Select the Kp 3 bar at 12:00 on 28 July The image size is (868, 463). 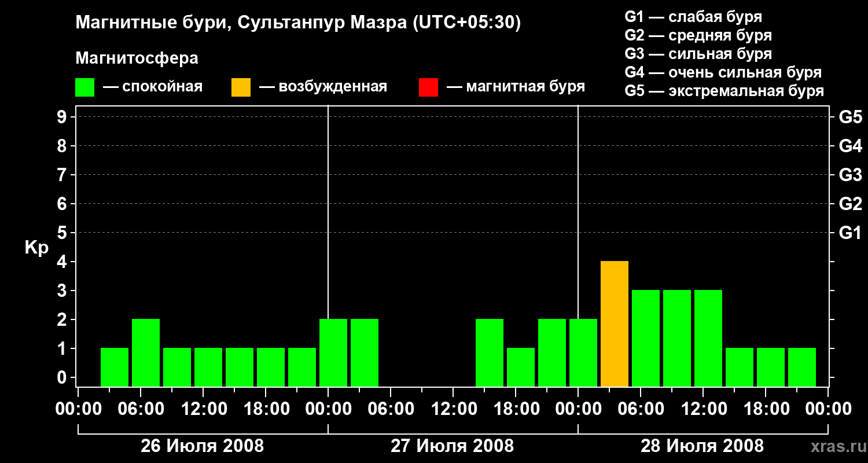tap(708, 339)
